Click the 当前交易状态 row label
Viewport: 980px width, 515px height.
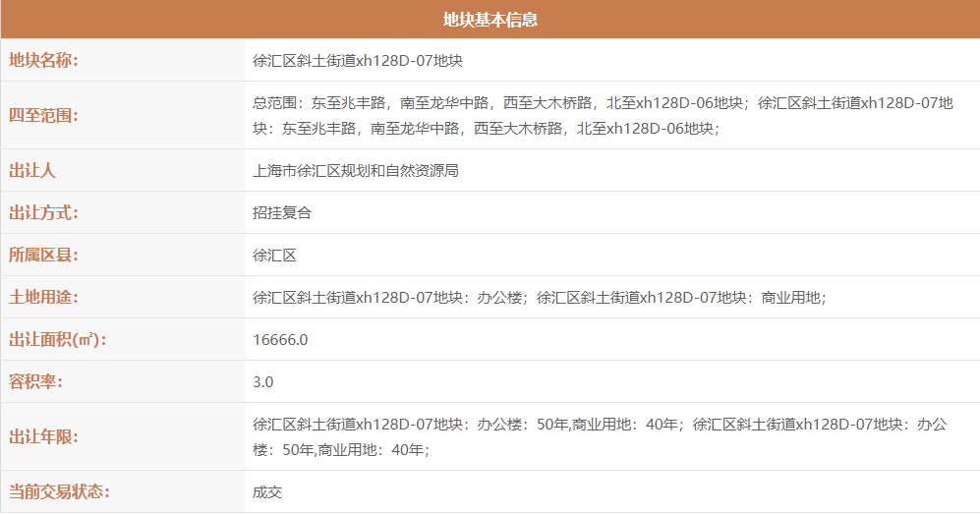(58, 491)
